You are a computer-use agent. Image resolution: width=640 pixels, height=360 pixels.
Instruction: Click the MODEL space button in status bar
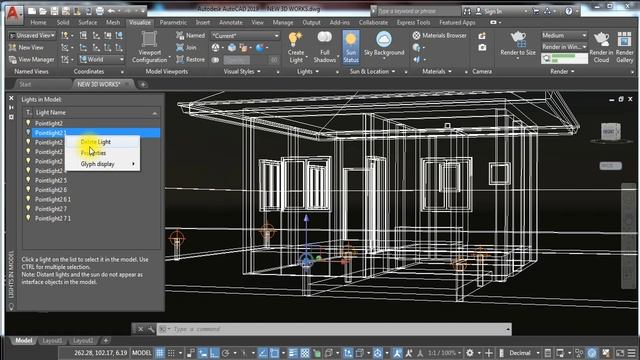pyautogui.click(x=142, y=353)
